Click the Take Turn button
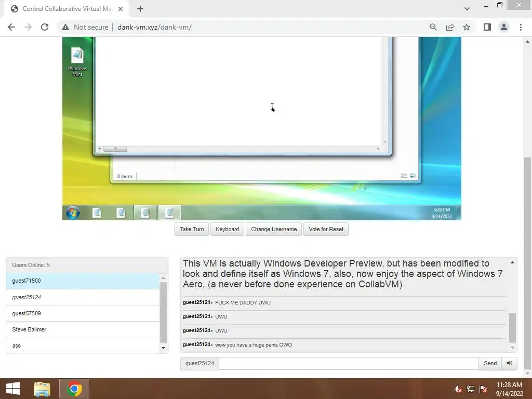 point(192,229)
